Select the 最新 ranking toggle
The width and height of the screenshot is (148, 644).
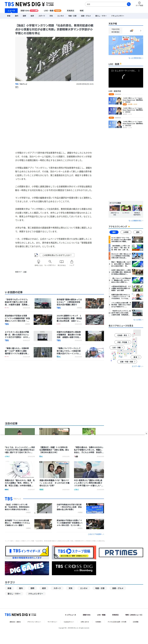pyautogui.click(x=114, y=232)
